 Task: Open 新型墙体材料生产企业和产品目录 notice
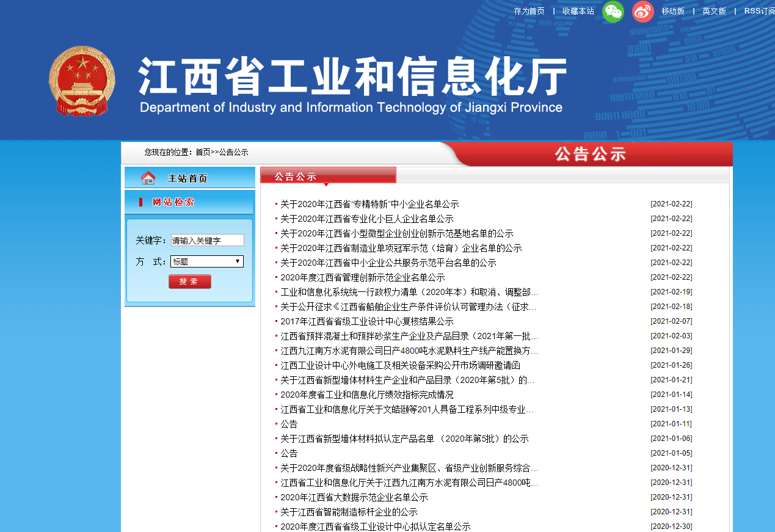click(407, 380)
